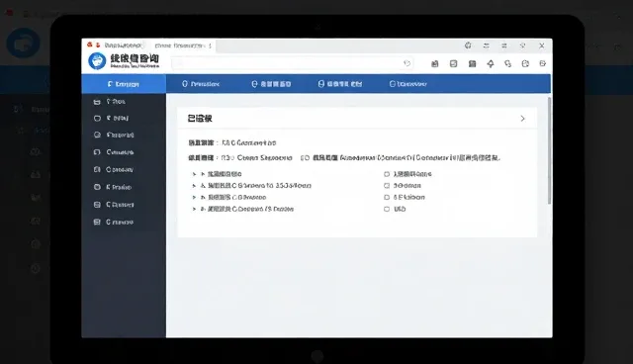This screenshot has height=364, width=633.
Task: Click the fifth dark sidebar item's icon
Action: point(97,169)
